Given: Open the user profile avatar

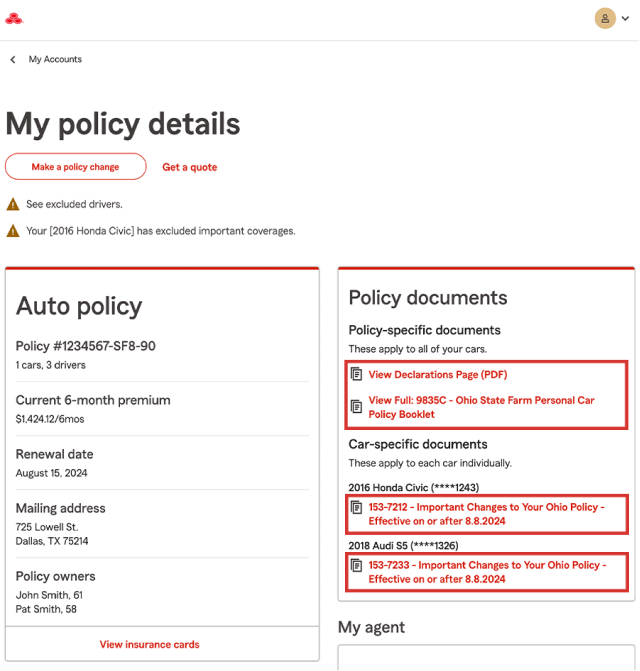Looking at the screenshot, I should point(605,18).
